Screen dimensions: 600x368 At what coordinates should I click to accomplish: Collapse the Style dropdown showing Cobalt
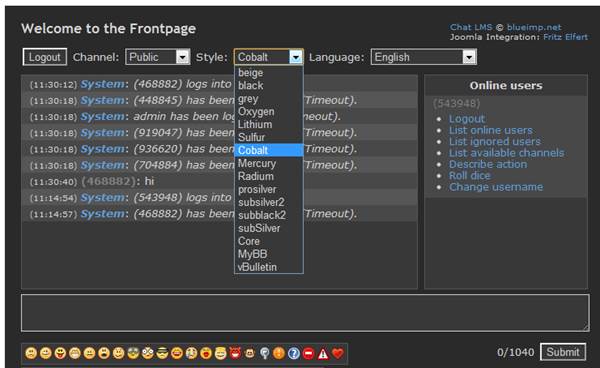pyautogui.click(x=269, y=57)
